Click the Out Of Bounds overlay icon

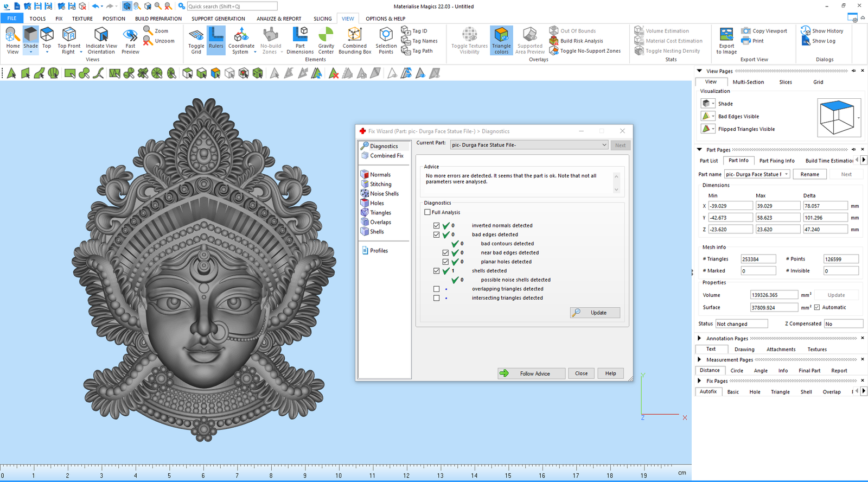click(554, 30)
